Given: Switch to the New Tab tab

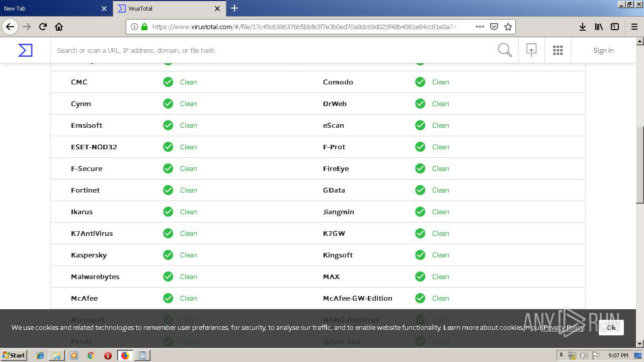Looking at the screenshot, I should point(55,9).
